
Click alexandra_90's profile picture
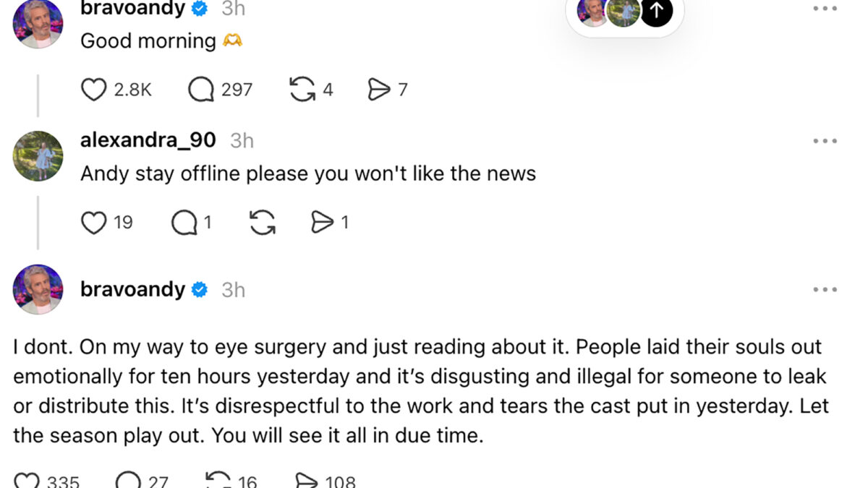38,155
